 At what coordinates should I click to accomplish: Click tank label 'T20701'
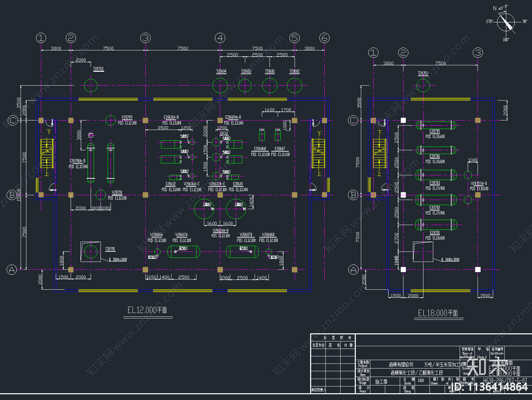110,249
